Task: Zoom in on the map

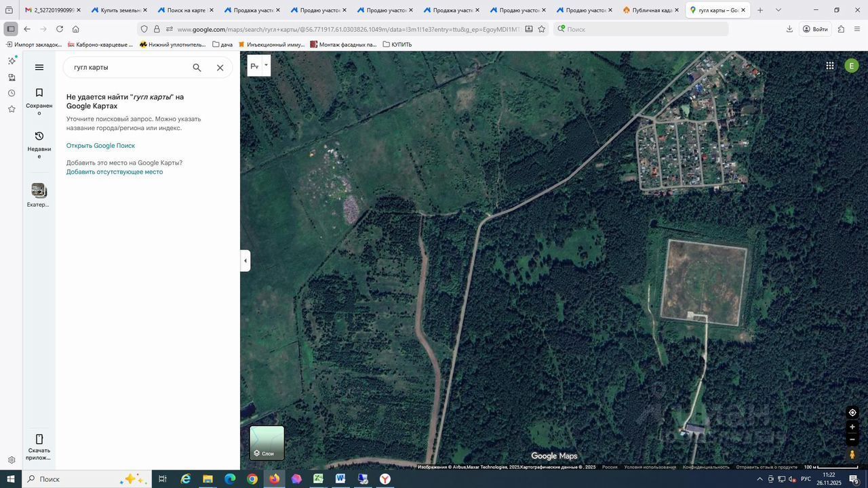Action: point(852,427)
